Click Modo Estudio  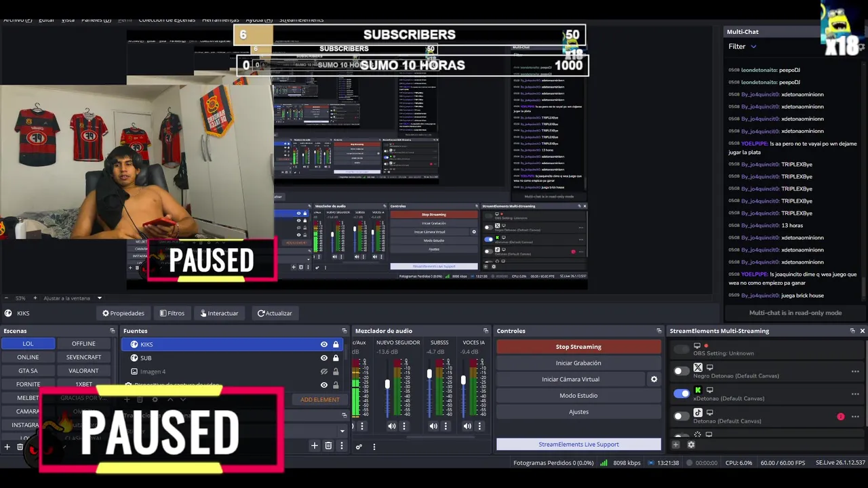[x=578, y=396]
